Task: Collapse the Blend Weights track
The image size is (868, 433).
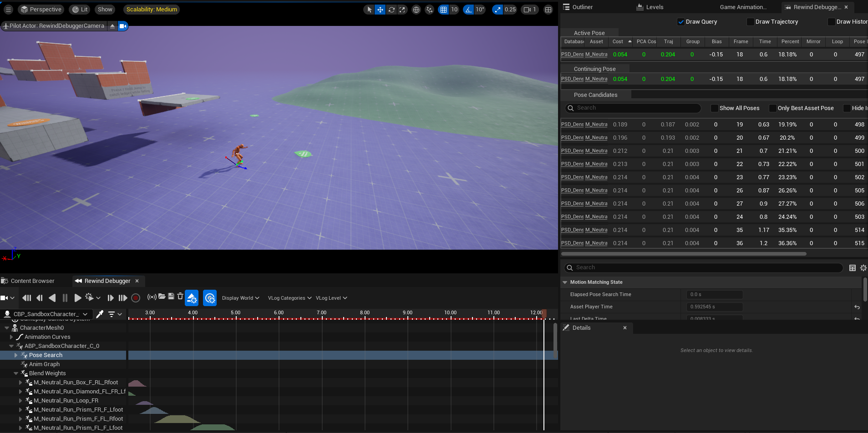Action: point(16,373)
